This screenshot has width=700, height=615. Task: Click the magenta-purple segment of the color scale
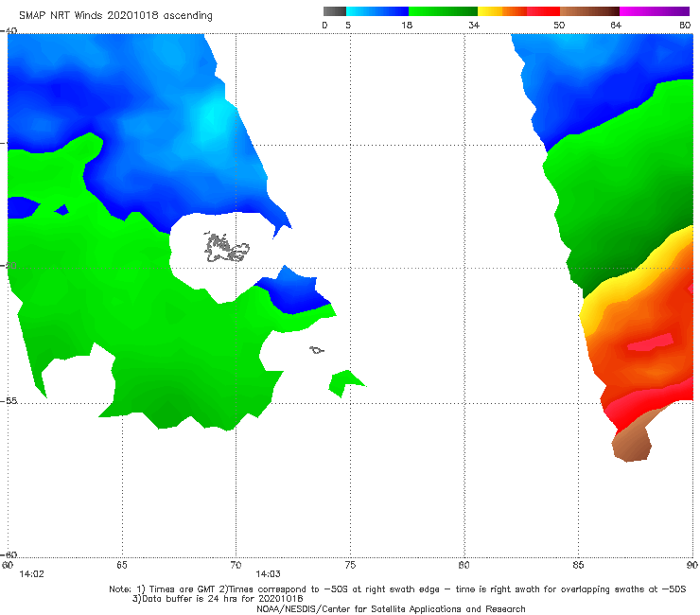[x=655, y=11]
